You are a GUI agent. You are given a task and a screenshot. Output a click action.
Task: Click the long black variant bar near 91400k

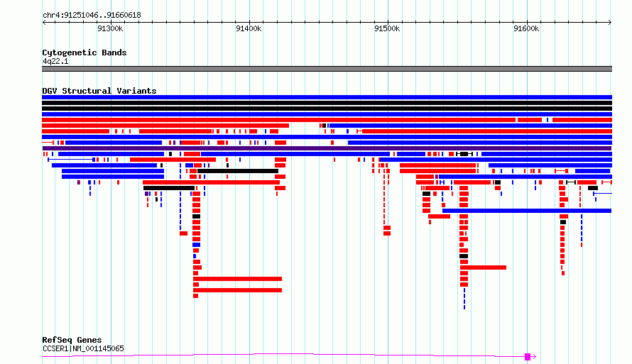point(238,171)
